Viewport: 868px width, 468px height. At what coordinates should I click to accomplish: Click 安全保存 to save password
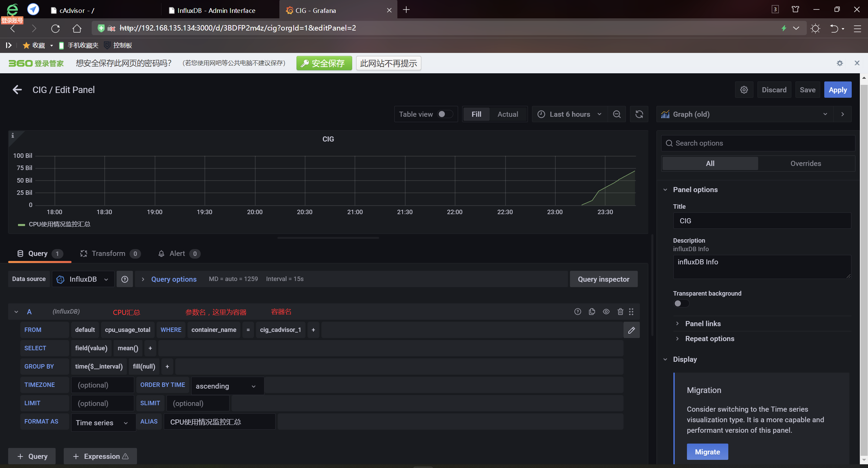tap(324, 63)
